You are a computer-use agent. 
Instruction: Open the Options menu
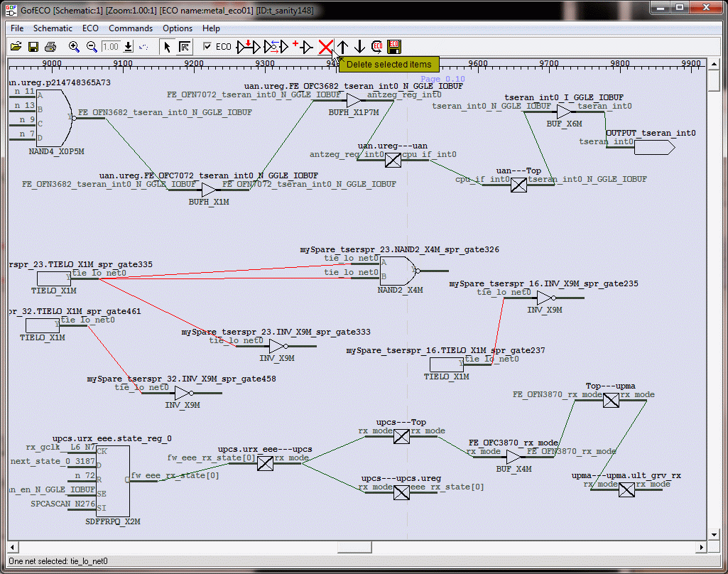(x=178, y=28)
